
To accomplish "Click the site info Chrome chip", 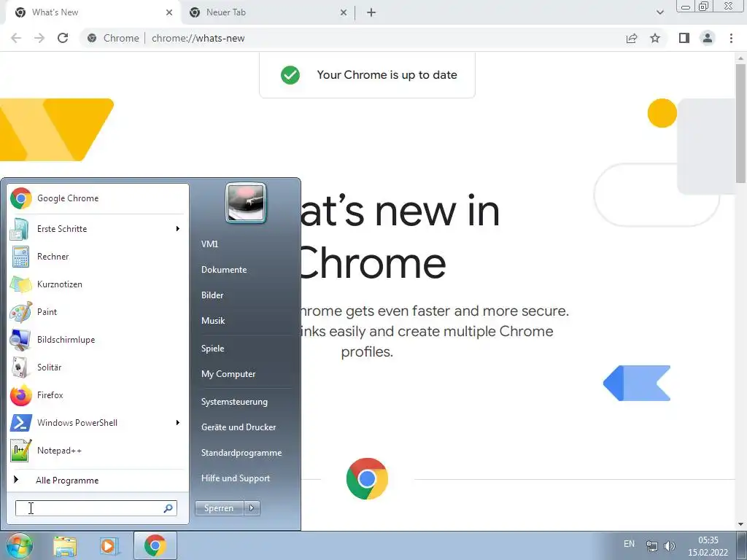I will pos(115,38).
